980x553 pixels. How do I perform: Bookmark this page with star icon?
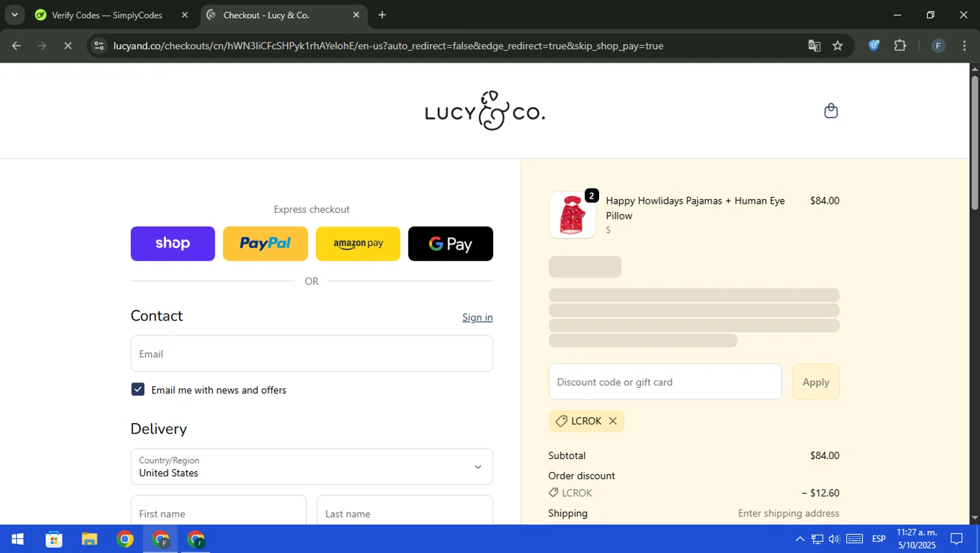pos(838,46)
